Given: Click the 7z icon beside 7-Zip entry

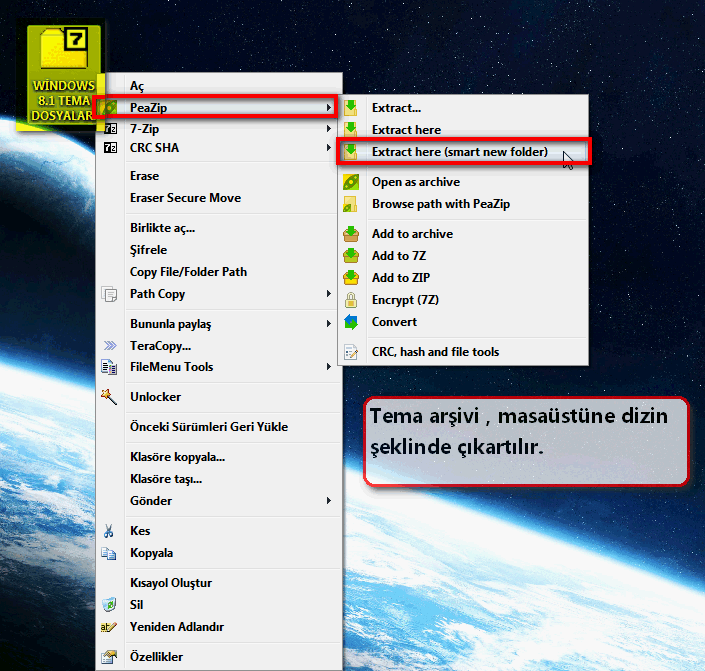Looking at the screenshot, I should click(110, 129).
